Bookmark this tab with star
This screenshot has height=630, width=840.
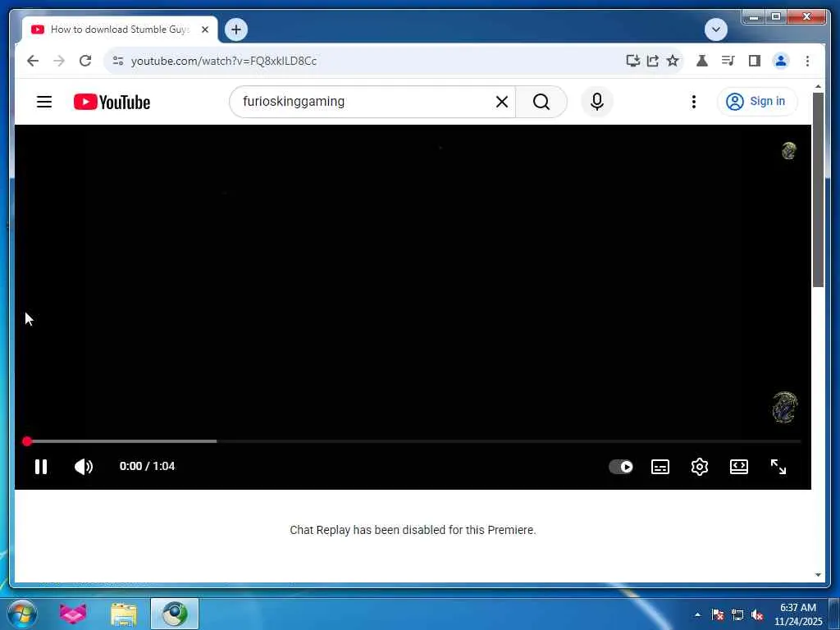(x=673, y=61)
